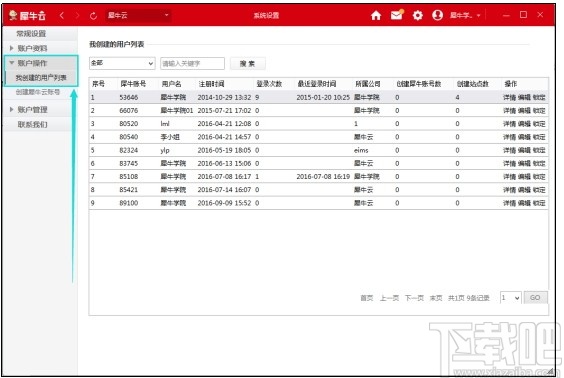Open the settings gear icon
Screen dimensions: 564x378
417,15
